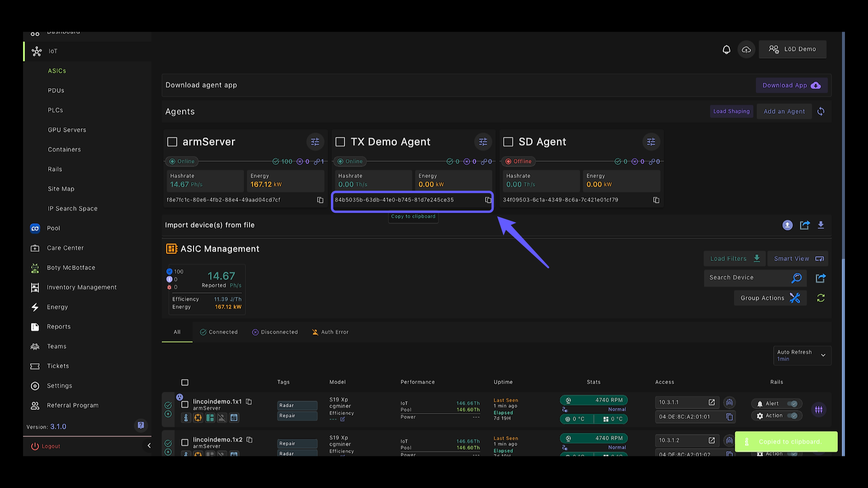Click the help icon beside version
The height and width of the screenshot is (488, 868).
click(141, 425)
